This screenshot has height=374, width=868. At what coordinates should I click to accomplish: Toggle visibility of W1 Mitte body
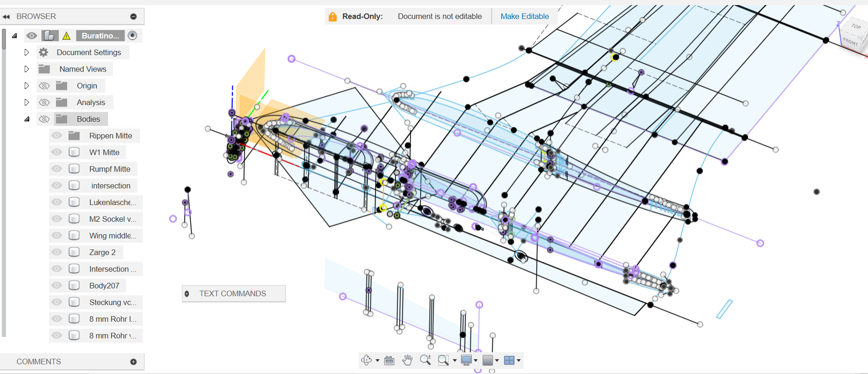[56, 152]
